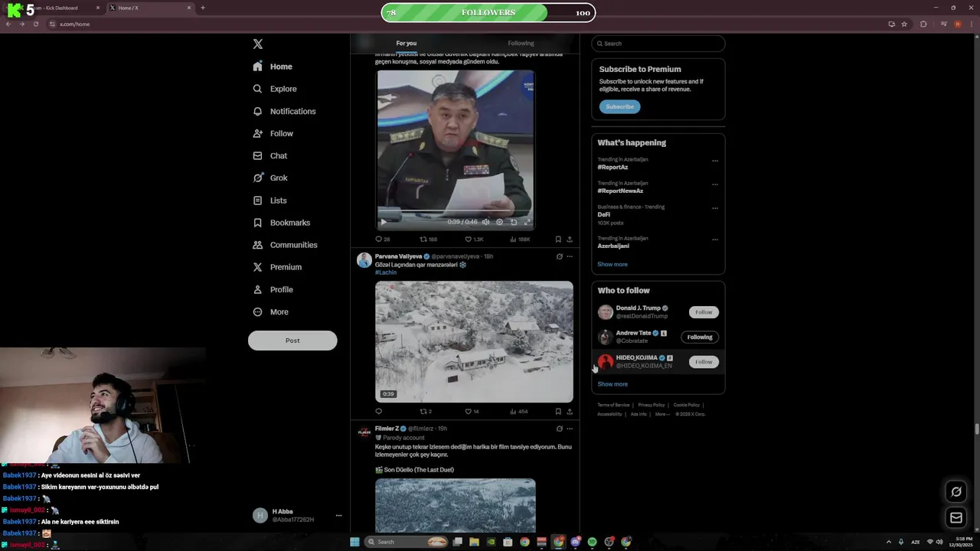
Task: Bookmark Parvana Valiyeva's snow post
Action: click(x=558, y=412)
